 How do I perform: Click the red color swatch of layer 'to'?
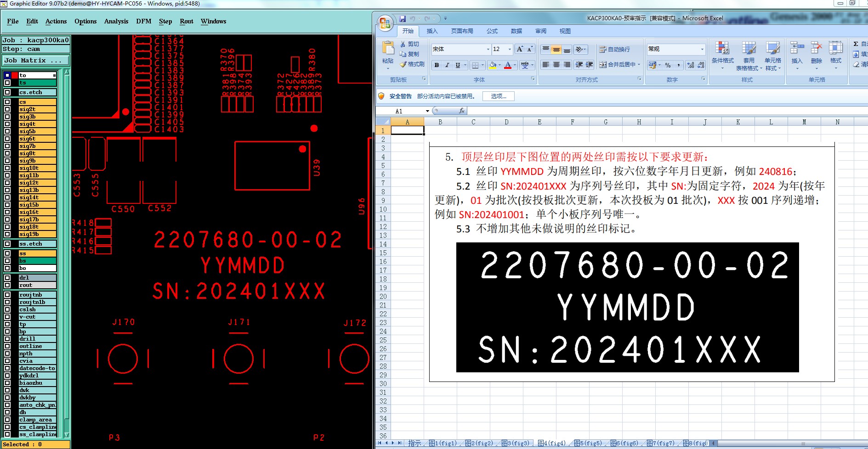[15, 75]
